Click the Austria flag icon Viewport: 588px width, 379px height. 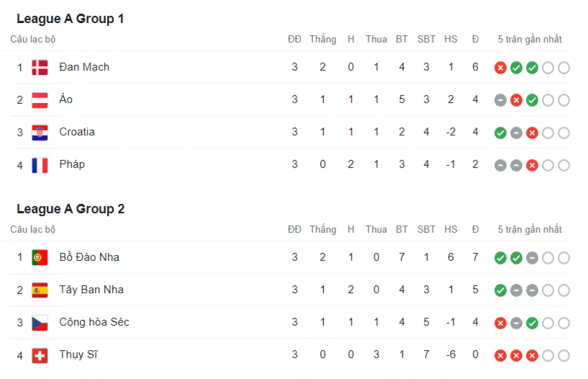coord(40,100)
